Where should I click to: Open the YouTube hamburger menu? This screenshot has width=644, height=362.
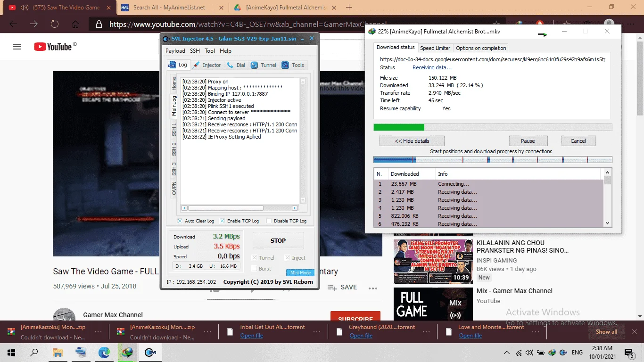pyautogui.click(x=17, y=47)
